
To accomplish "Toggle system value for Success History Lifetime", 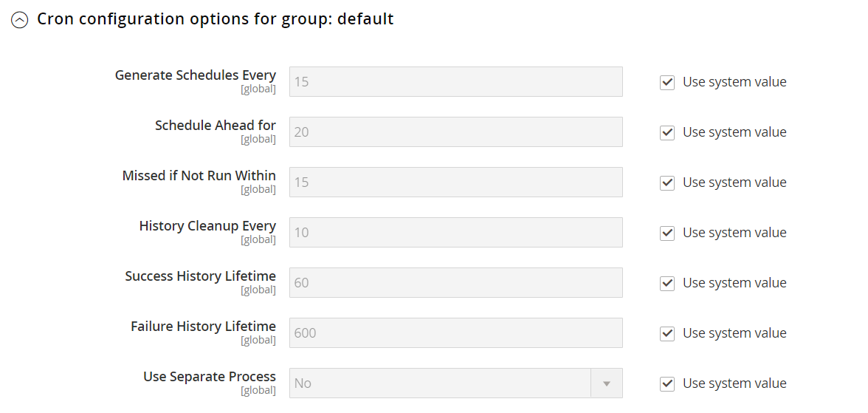I will click(x=667, y=283).
